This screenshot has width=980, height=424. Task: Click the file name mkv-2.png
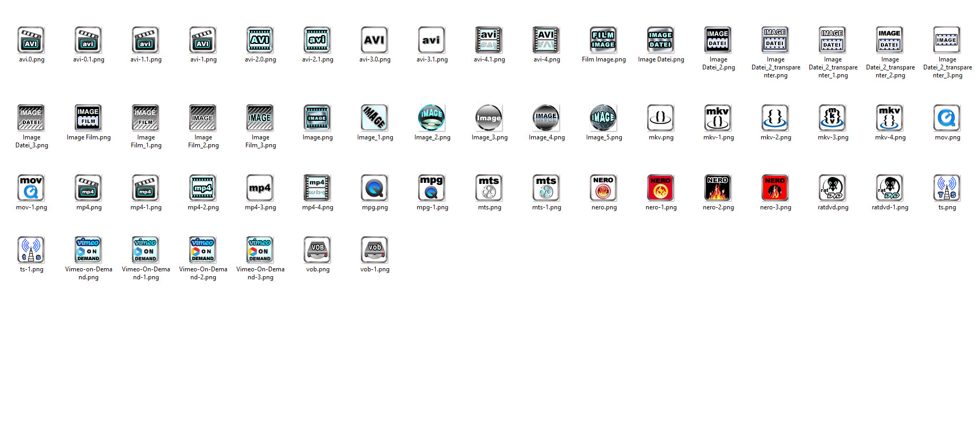(776, 137)
